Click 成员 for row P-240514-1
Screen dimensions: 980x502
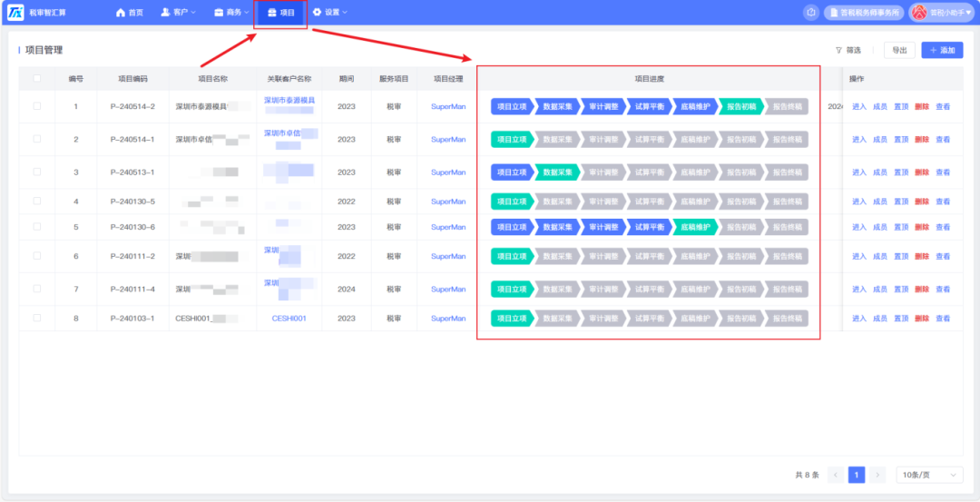(880, 139)
